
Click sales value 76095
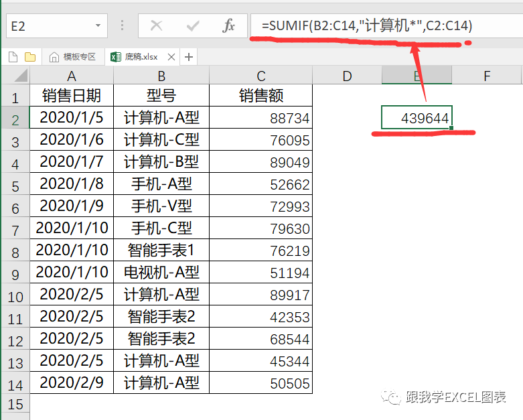pos(261,139)
